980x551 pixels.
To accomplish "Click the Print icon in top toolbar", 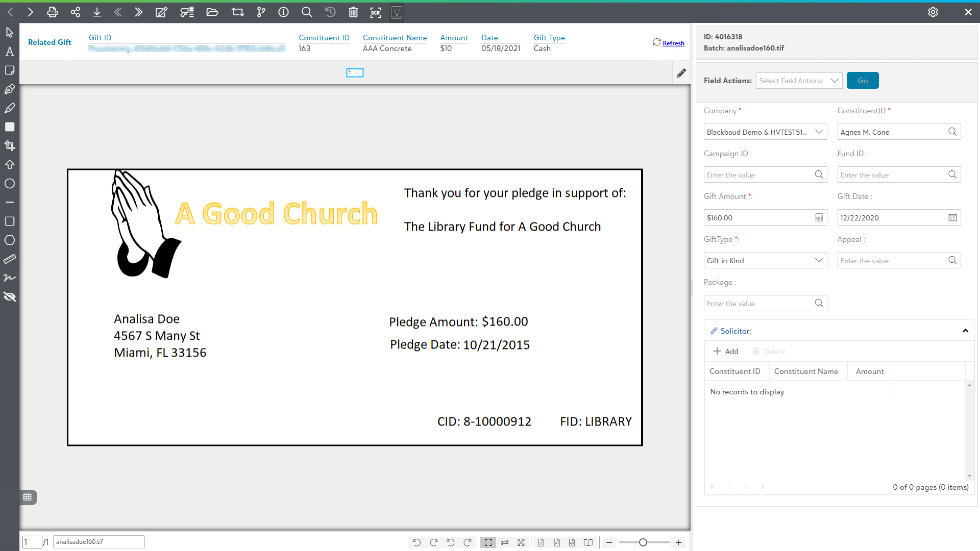I will [52, 12].
